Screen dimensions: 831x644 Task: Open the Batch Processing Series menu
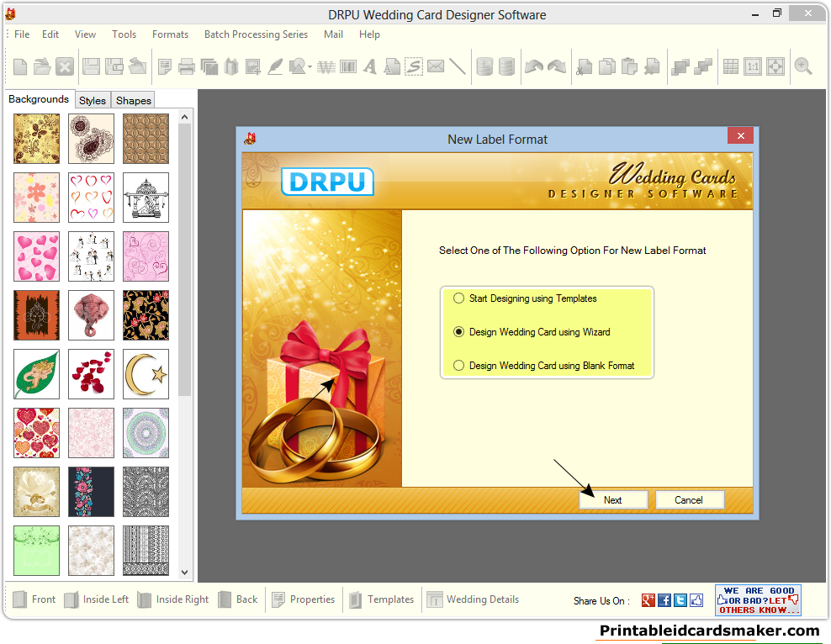(x=256, y=34)
